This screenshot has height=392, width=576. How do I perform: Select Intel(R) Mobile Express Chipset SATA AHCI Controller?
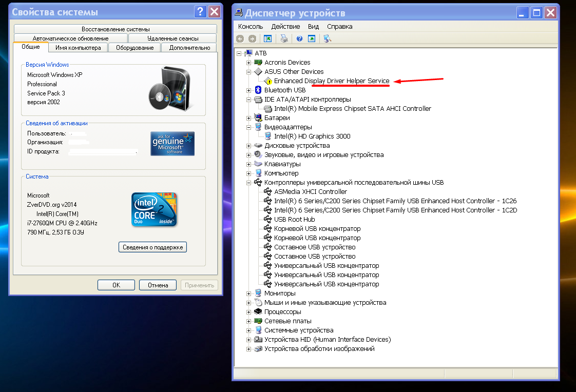(x=353, y=109)
